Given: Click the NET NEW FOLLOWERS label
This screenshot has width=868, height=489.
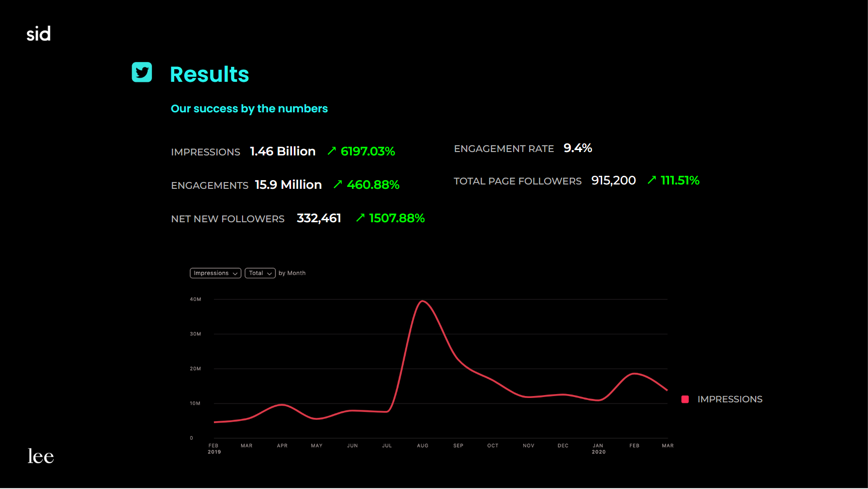Looking at the screenshot, I should [x=228, y=219].
